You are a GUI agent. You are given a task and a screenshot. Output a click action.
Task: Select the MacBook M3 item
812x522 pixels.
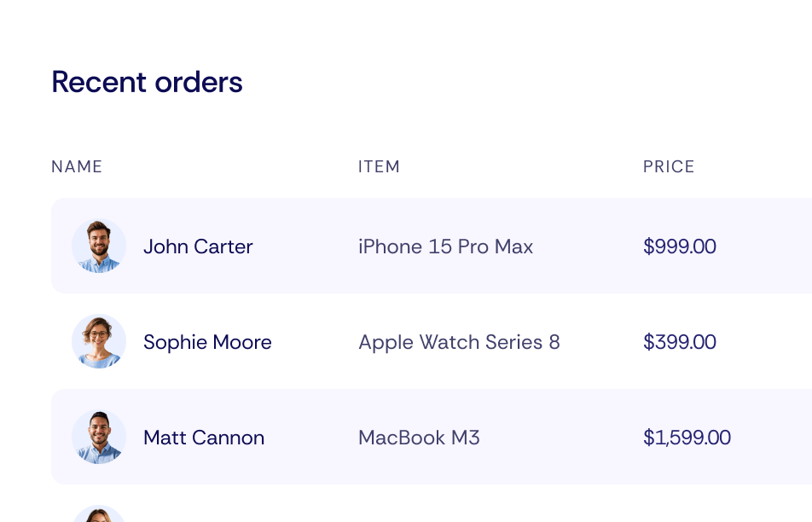point(419,438)
